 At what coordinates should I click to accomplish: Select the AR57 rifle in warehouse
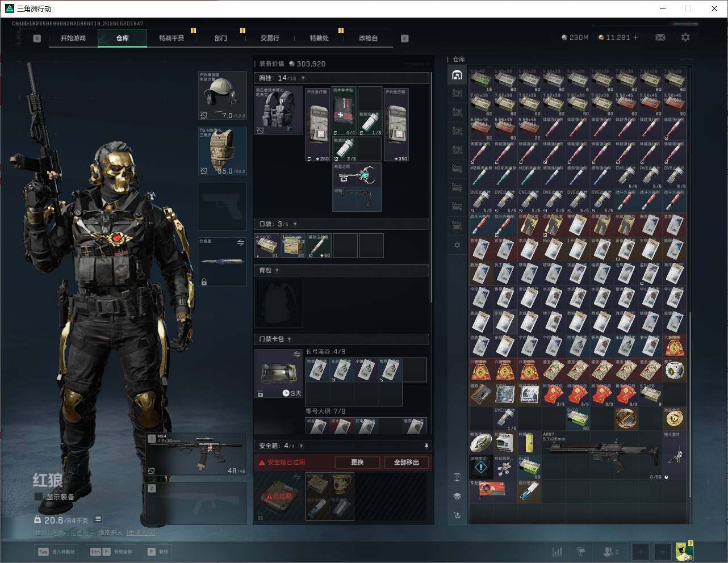tap(602, 455)
